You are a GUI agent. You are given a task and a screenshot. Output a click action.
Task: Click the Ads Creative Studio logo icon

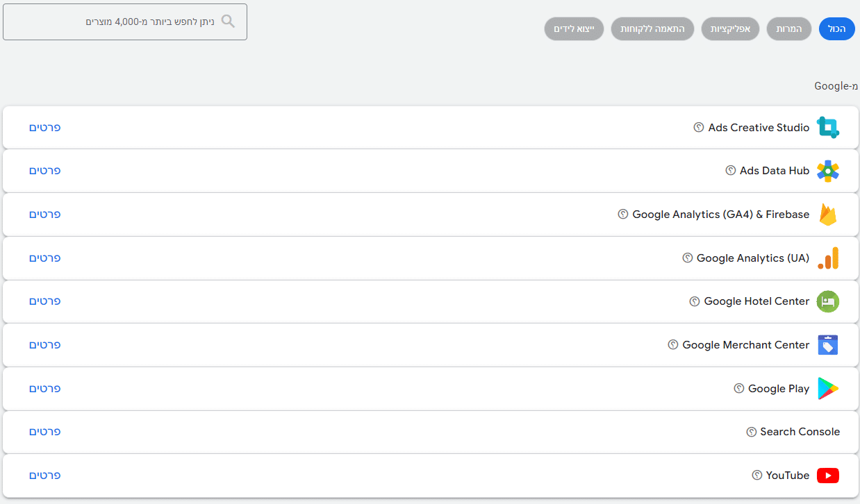click(x=827, y=128)
